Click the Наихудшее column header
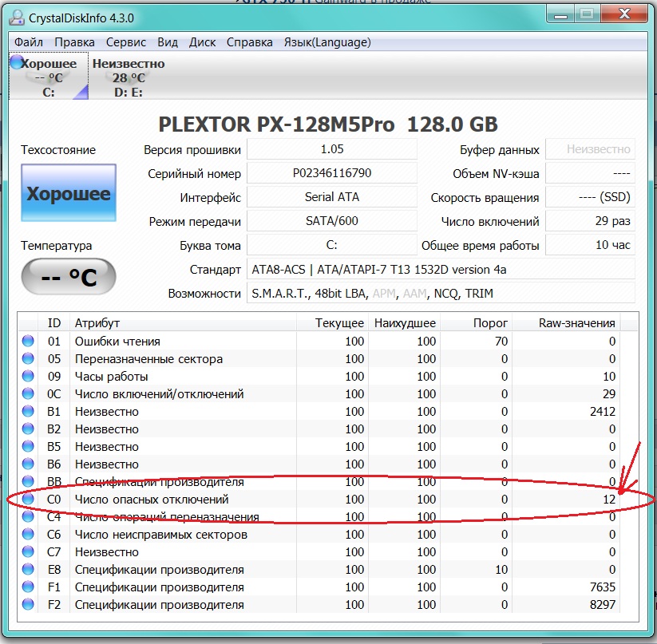 (x=405, y=323)
